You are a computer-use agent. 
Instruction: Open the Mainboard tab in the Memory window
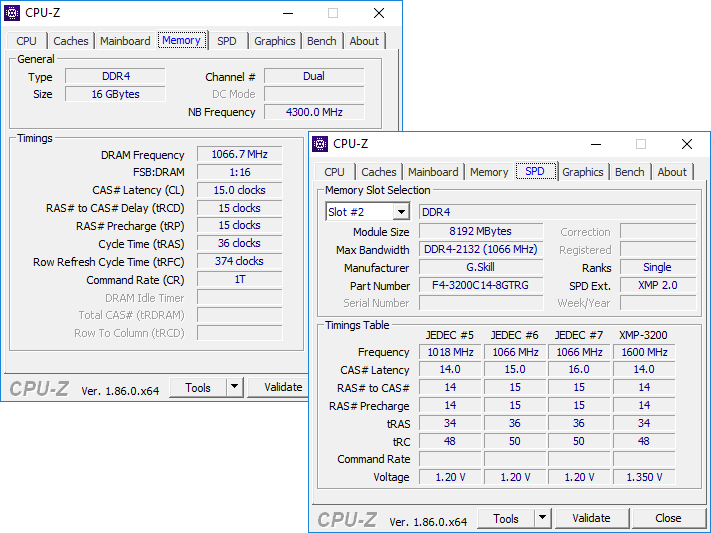click(x=125, y=41)
